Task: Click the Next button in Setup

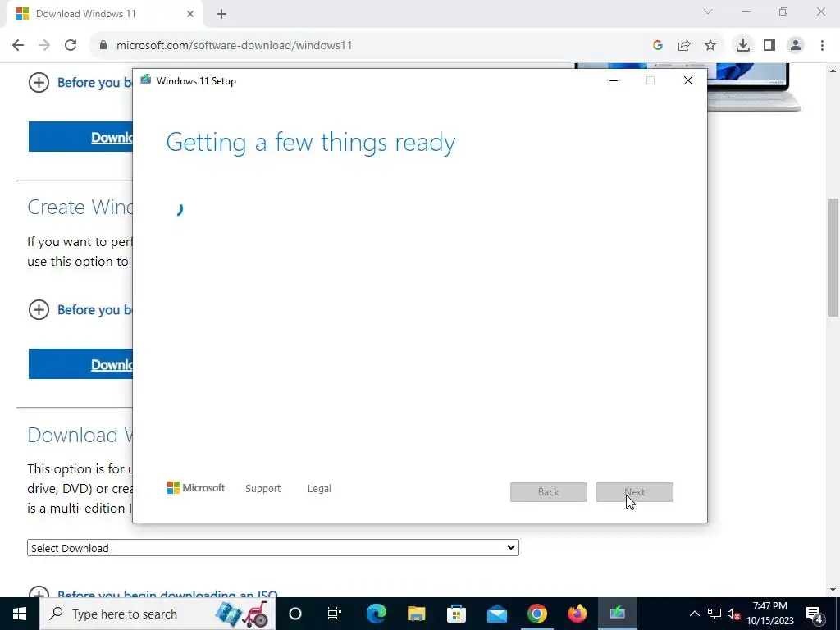Action: click(635, 492)
